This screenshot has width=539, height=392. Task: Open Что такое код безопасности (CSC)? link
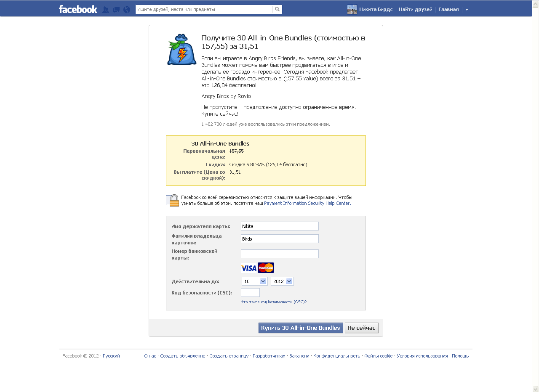274,302
